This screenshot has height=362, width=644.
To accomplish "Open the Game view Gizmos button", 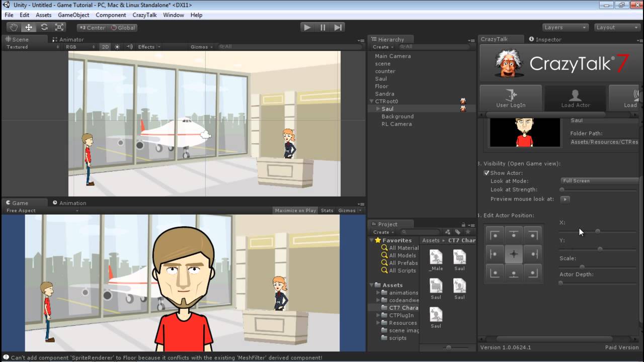I will 349,211.
